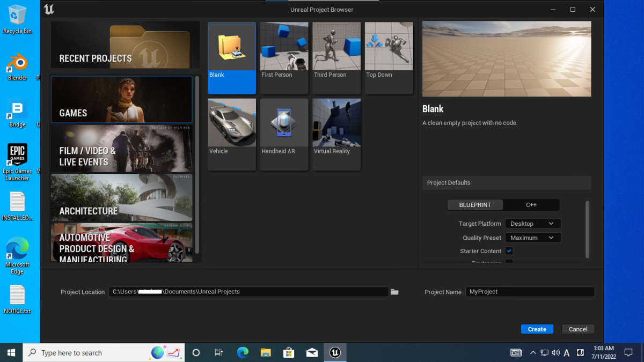Open the Target Platform dropdown
This screenshot has height=362, width=644.
(x=532, y=223)
